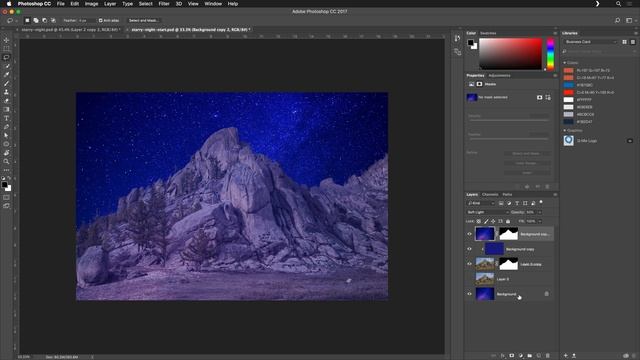
Task: Click the blue library color swatch
Action: pyautogui.click(x=569, y=85)
